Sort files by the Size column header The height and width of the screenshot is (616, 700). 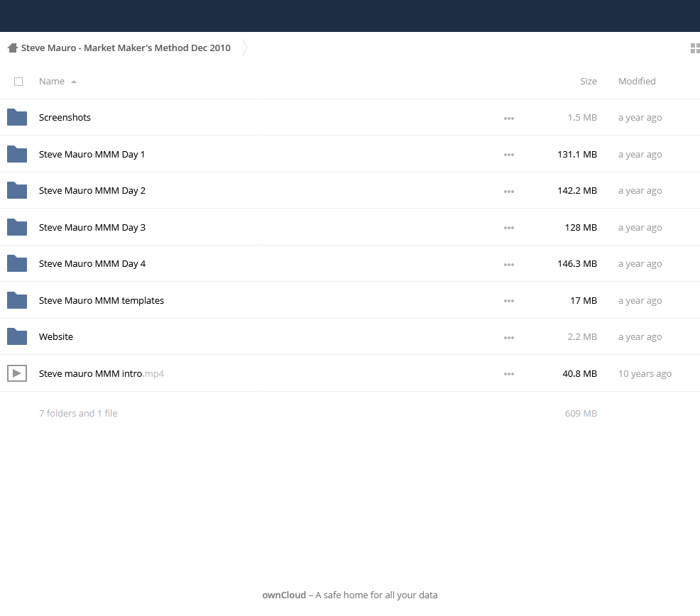click(x=589, y=81)
